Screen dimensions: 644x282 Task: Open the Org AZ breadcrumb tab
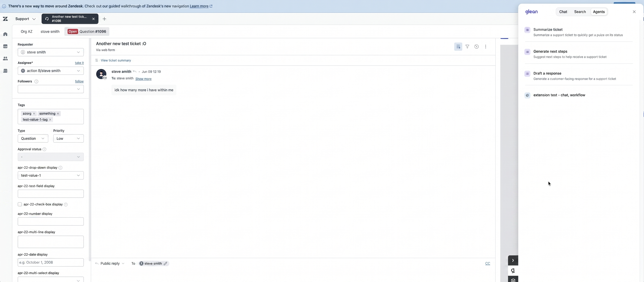click(26, 32)
